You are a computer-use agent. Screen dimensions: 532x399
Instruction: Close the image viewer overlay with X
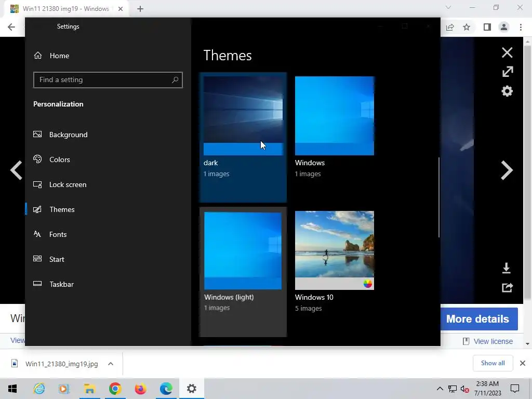point(507,52)
